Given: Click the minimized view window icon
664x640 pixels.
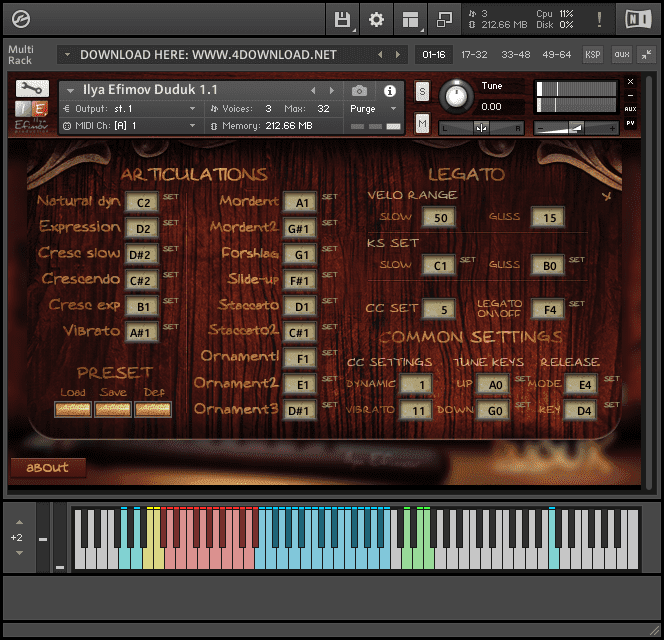Looking at the screenshot, I should 444,19.
